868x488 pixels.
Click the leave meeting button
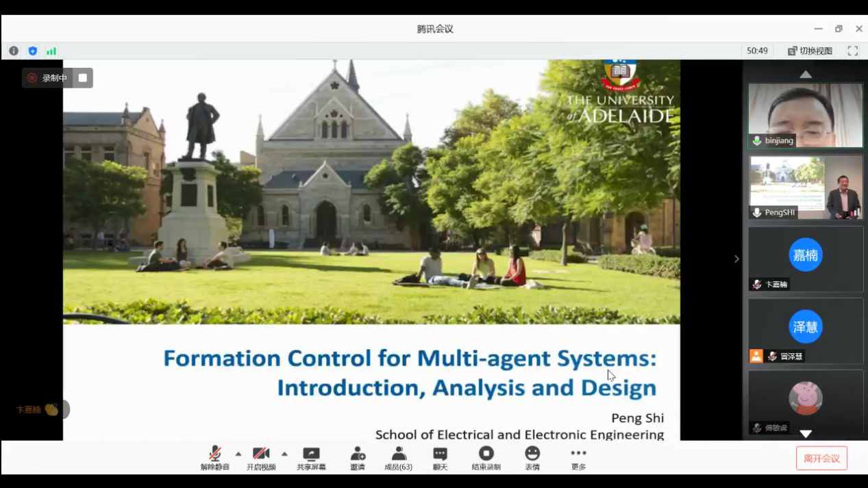pos(821,458)
